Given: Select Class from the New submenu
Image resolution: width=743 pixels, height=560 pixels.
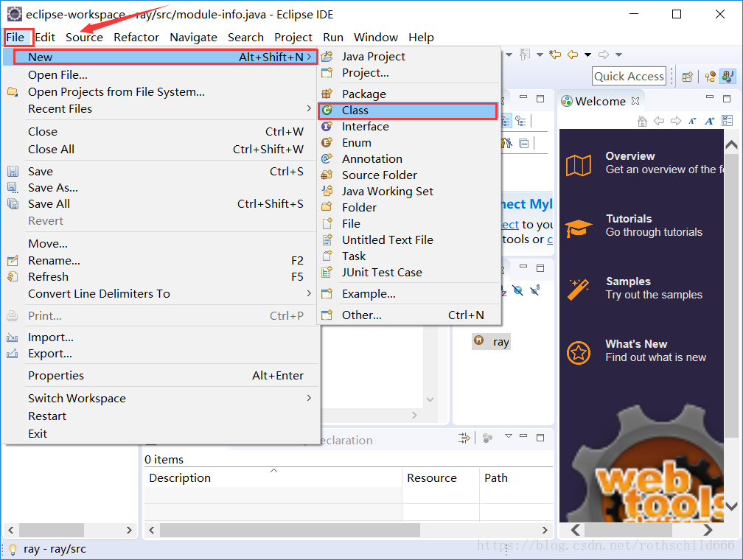Looking at the screenshot, I should pos(408,111).
